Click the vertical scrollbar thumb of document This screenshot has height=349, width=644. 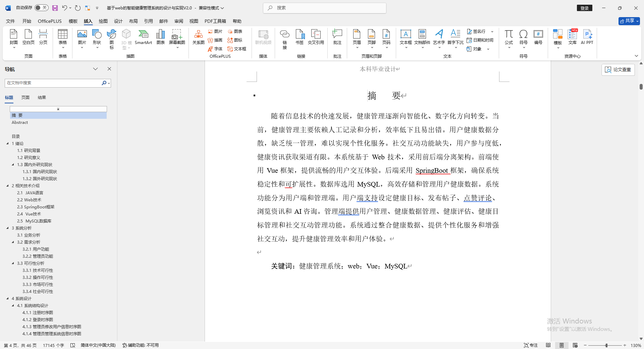tap(641, 87)
